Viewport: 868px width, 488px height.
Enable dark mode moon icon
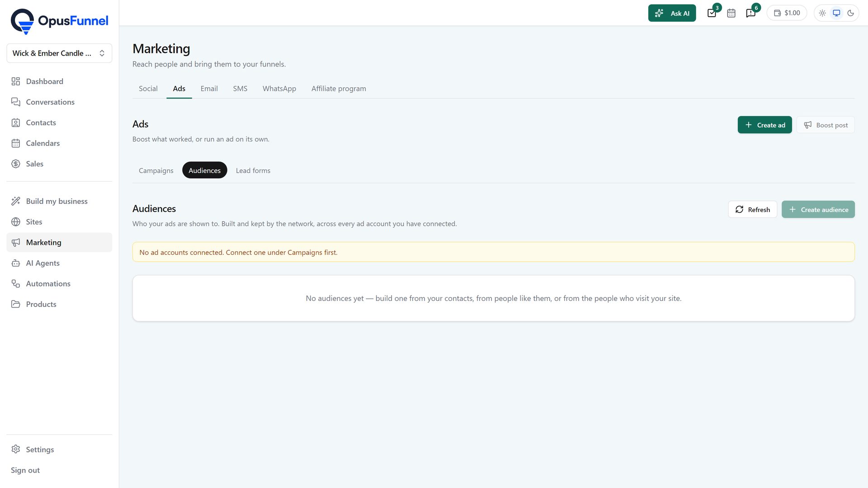click(850, 13)
